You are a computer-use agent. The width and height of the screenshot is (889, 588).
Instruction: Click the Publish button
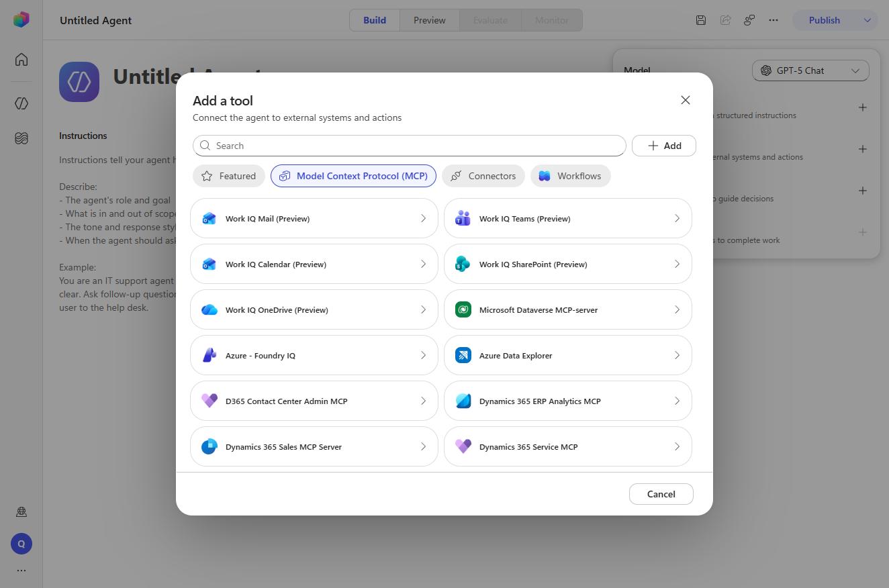click(x=825, y=20)
